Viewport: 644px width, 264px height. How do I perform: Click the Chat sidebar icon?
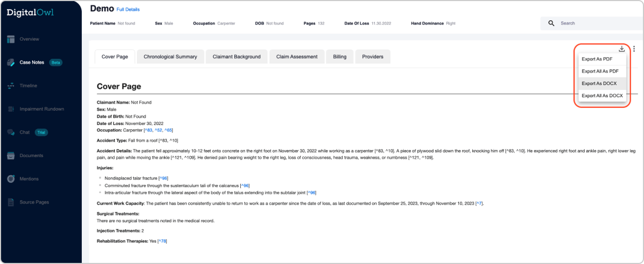click(x=11, y=132)
